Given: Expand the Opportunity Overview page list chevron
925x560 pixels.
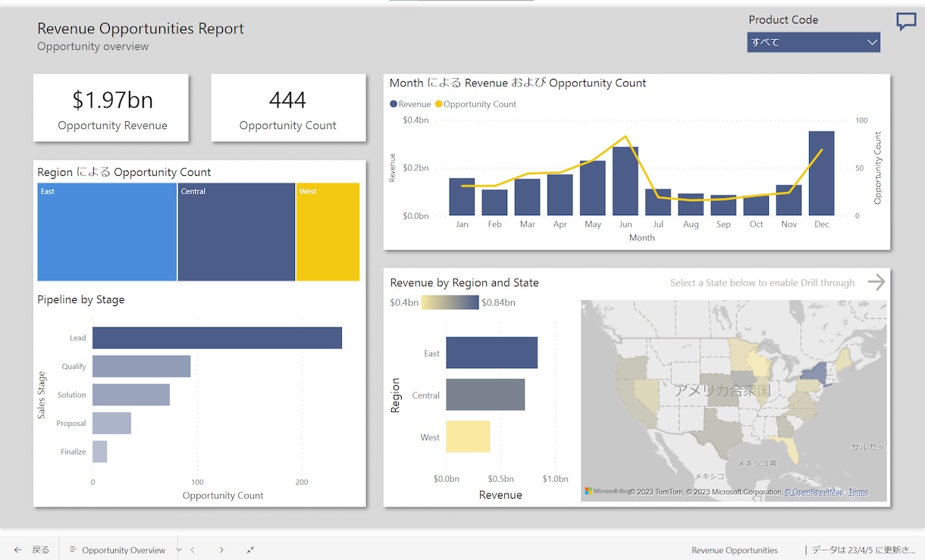Looking at the screenshot, I should pos(179,550).
